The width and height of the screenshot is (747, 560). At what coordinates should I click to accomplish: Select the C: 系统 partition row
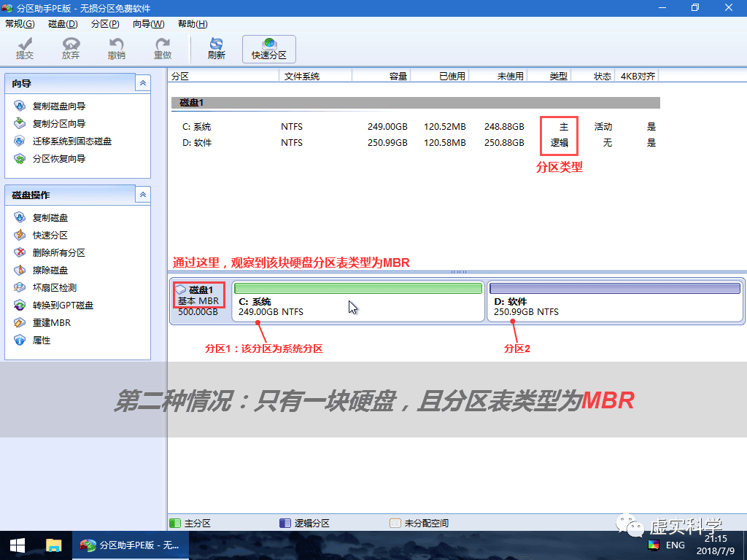(415, 127)
